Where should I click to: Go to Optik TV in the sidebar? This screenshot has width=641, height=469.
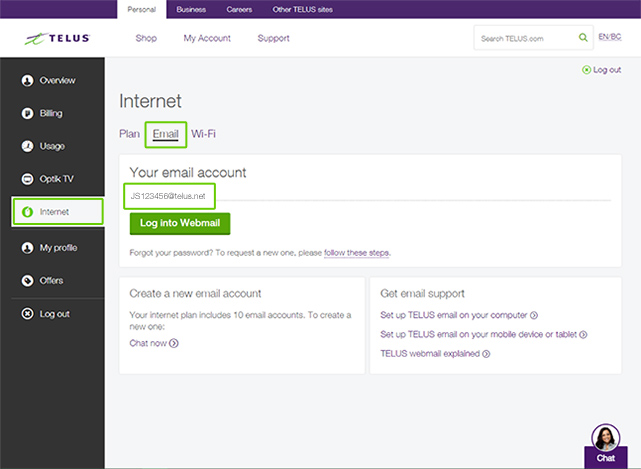(x=56, y=179)
